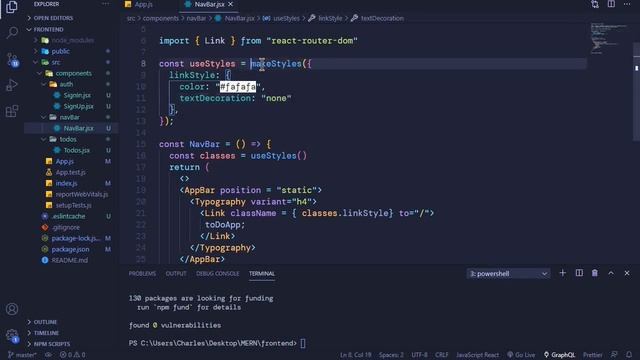Click linkStyle in the breadcrumb

pos(330,18)
